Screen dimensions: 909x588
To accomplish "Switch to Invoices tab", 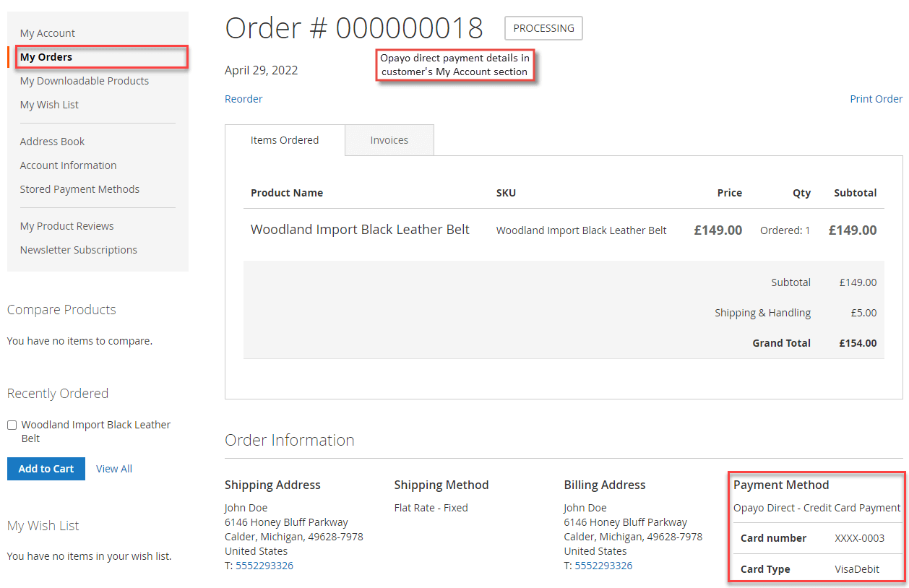I will tap(389, 140).
